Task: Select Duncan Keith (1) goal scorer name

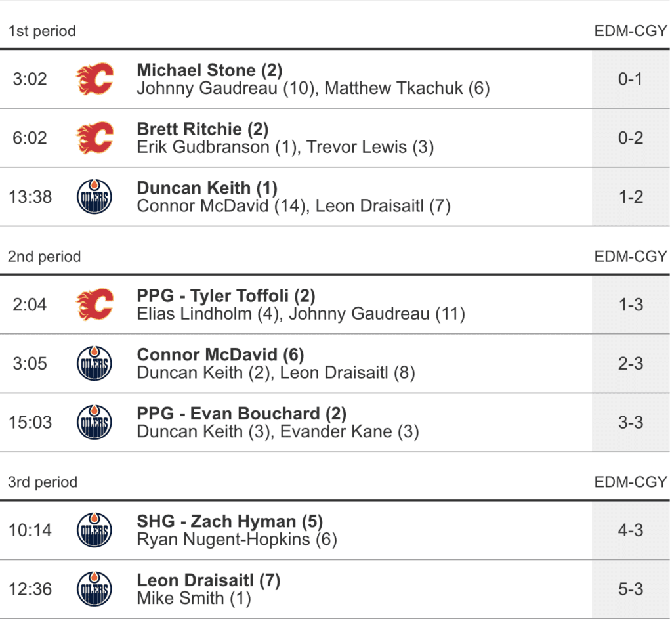Action: [x=207, y=188]
